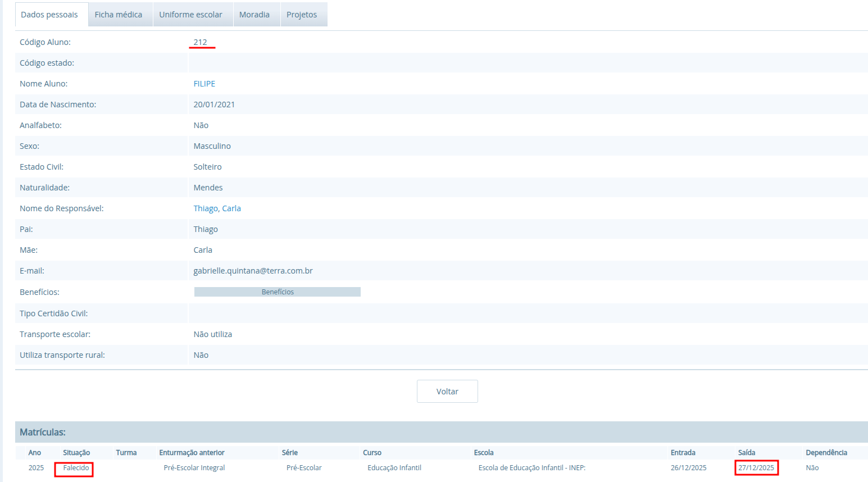Open the Ficha médica tab
The height and width of the screenshot is (482, 868).
click(x=118, y=15)
